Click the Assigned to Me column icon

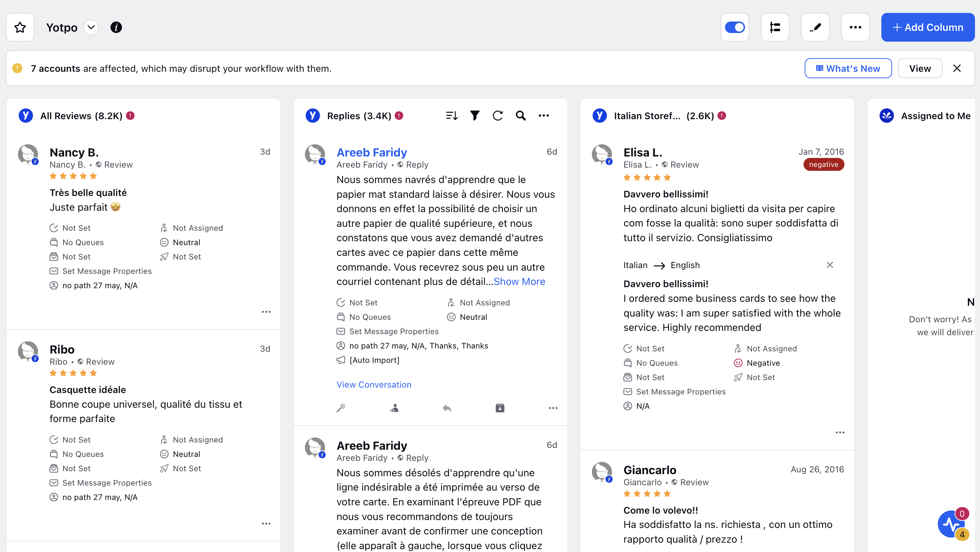coord(887,115)
